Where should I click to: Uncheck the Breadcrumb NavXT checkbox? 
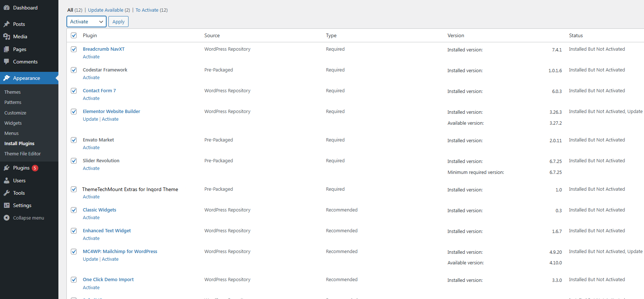pyautogui.click(x=74, y=49)
